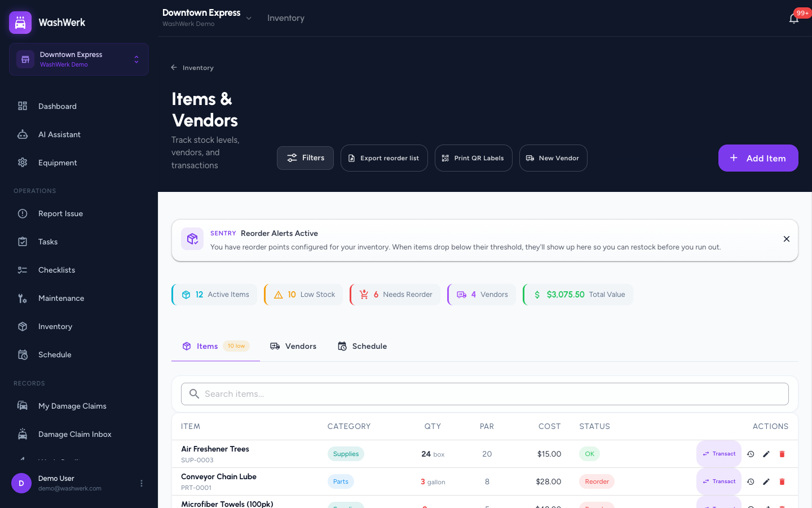Click the Add Item button
Image resolution: width=812 pixels, height=508 pixels.
[x=758, y=158]
